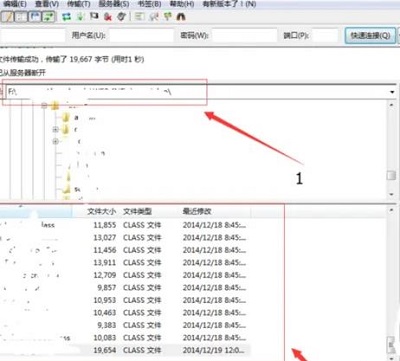Image resolution: width=400 pixels, height=361 pixels.
Task: Click the refresh file lists icon
Action: [x=66, y=17]
